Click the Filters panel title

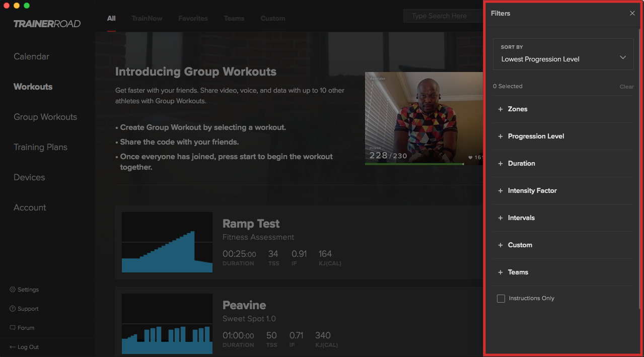[500, 13]
